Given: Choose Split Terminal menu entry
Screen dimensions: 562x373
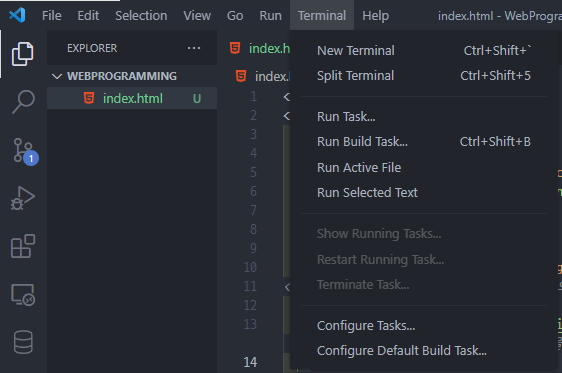Looking at the screenshot, I should pyautogui.click(x=424, y=76).
